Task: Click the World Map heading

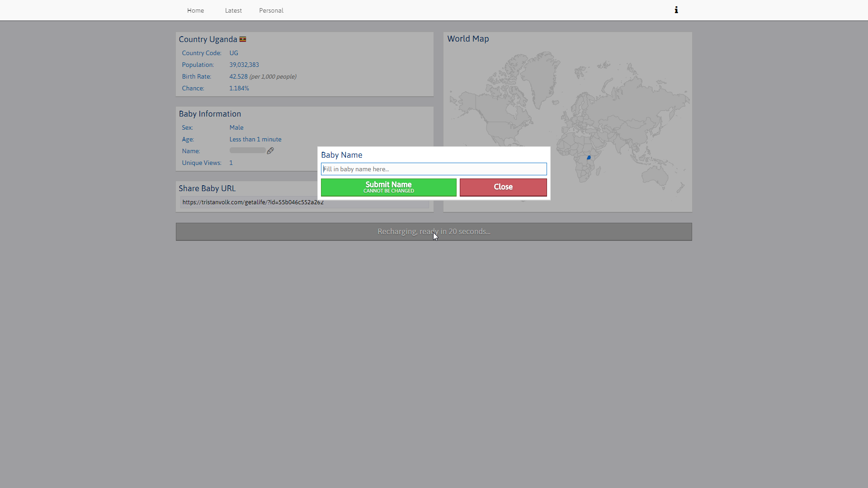Action: [468, 39]
